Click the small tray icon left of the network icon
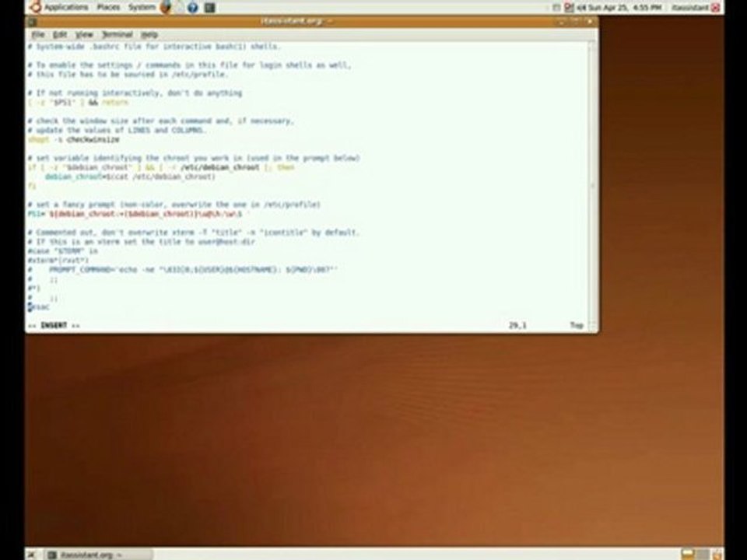This screenshot has width=747, height=560. point(556,8)
